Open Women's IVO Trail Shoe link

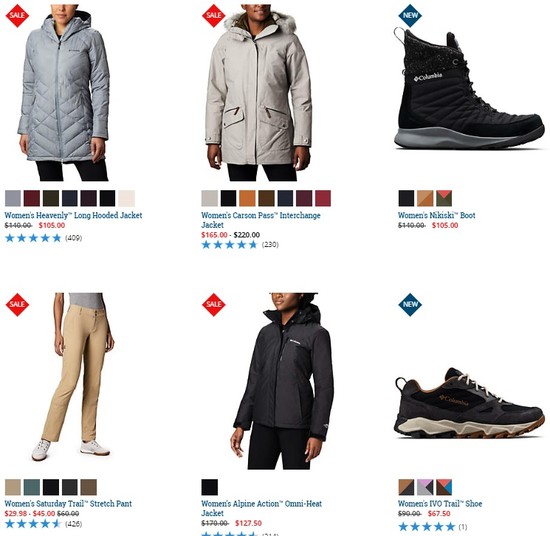[x=440, y=503]
